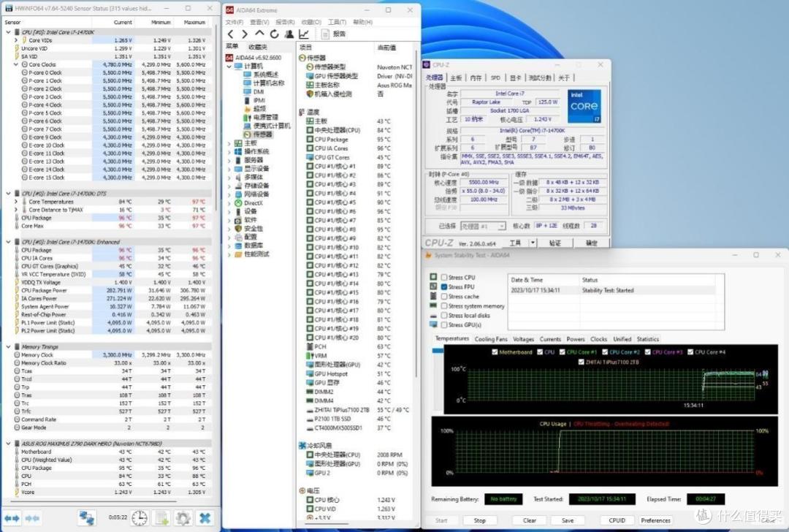Click the CPUID button
Screen dimensions: 789x532
pos(617,520)
